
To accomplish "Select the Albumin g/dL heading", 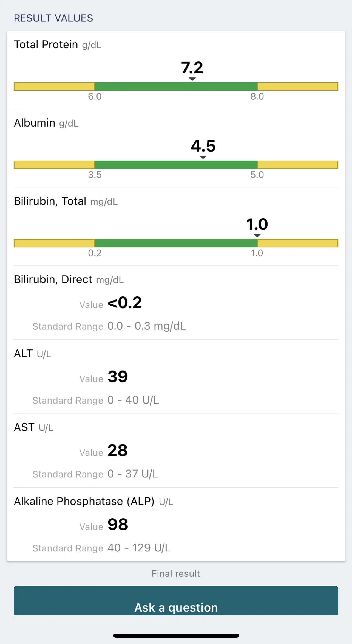I will tap(46, 123).
